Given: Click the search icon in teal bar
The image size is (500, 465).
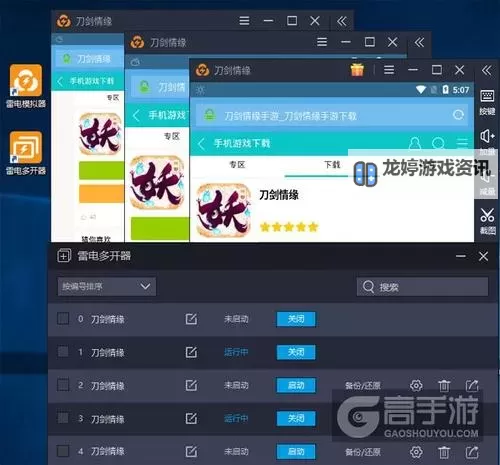Looking at the screenshot, I should coord(438,143).
